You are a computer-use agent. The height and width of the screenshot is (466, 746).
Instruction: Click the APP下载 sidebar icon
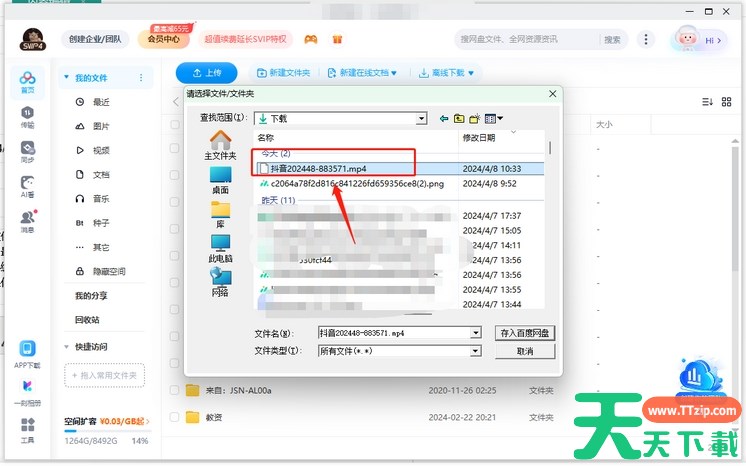click(27, 352)
